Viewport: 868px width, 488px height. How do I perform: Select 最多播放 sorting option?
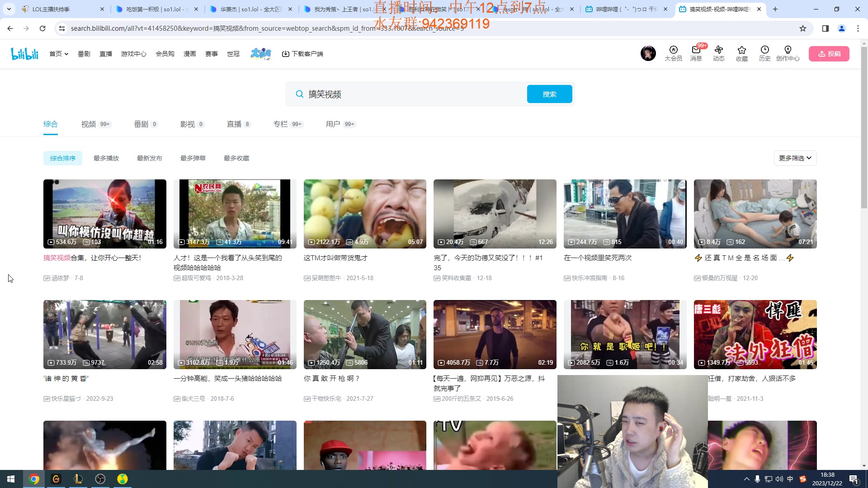[x=106, y=158]
